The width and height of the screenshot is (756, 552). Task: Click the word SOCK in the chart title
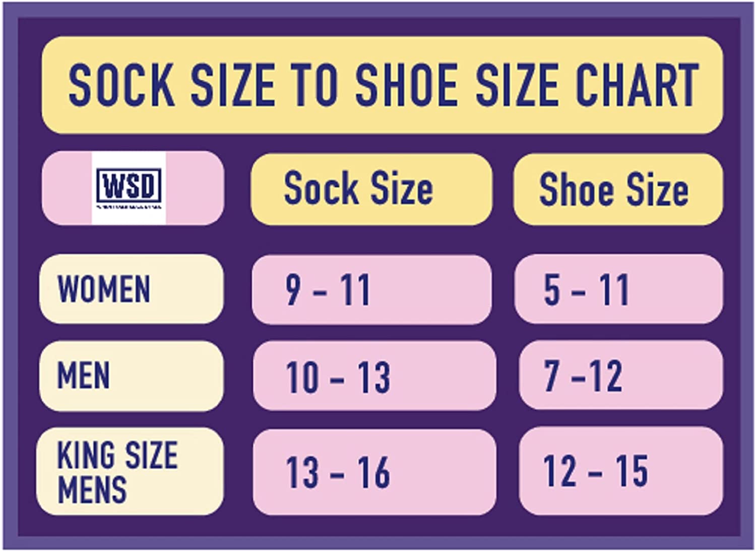coord(121,85)
